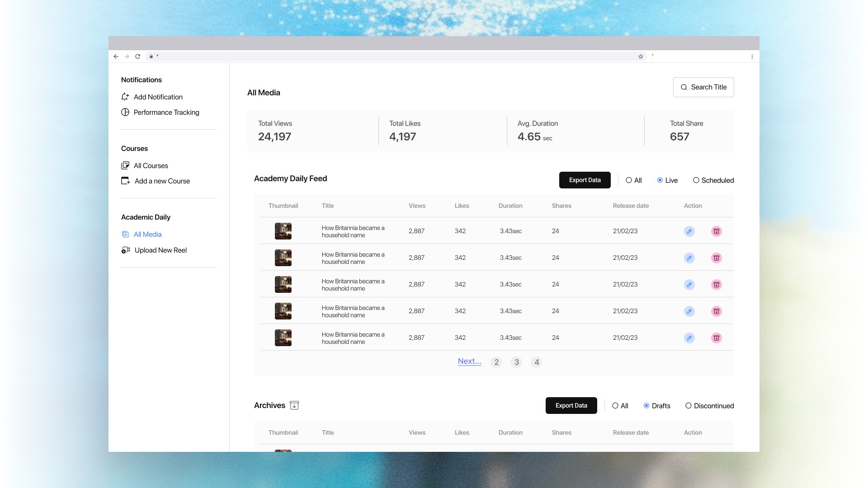Click browser reload icon

(x=137, y=56)
